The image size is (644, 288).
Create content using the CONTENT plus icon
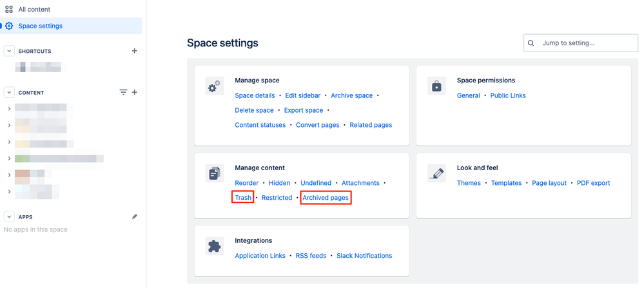tap(134, 92)
